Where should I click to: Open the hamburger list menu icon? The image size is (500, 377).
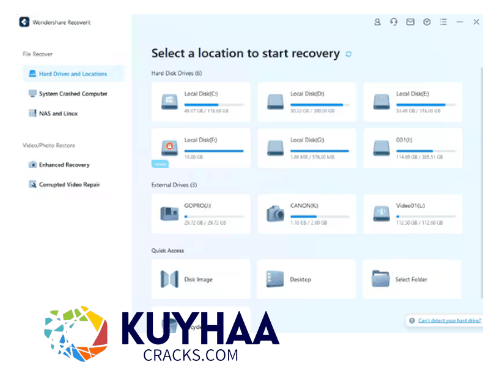click(x=443, y=22)
